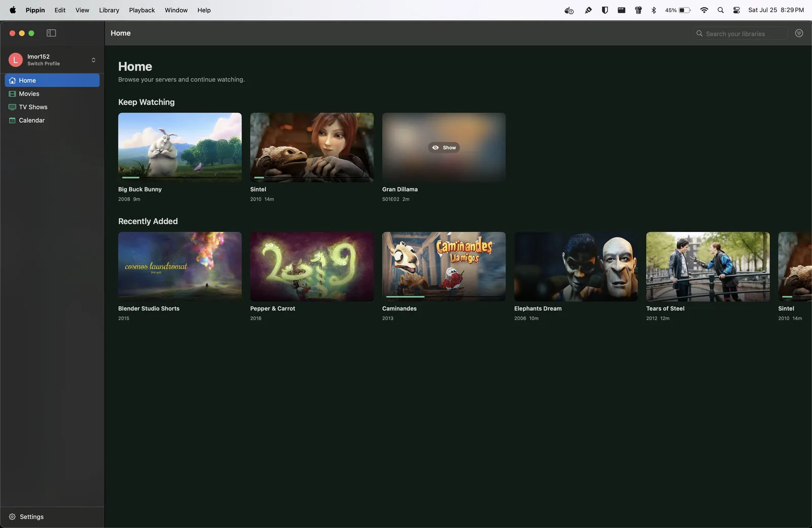Click the Search your libraries field
The width and height of the screenshot is (812, 528).
741,34
